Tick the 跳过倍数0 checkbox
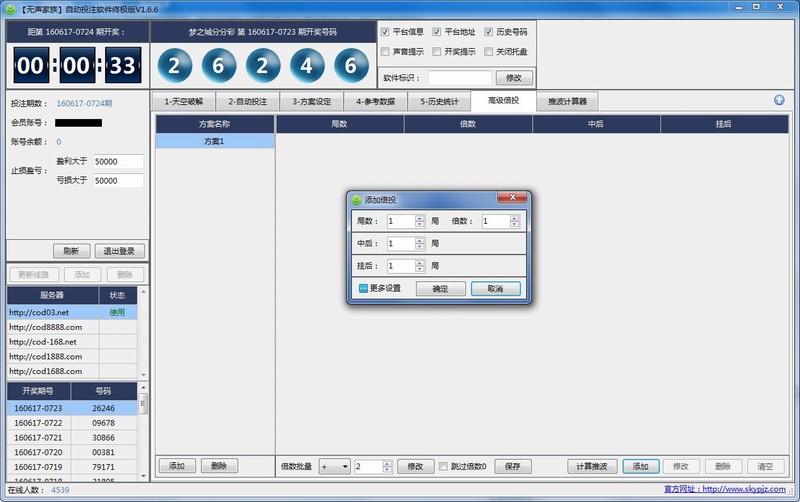800x502 pixels. pos(445,466)
